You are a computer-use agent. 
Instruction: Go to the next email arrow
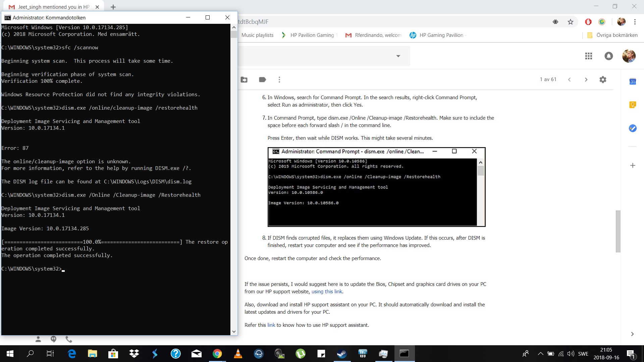(586, 80)
